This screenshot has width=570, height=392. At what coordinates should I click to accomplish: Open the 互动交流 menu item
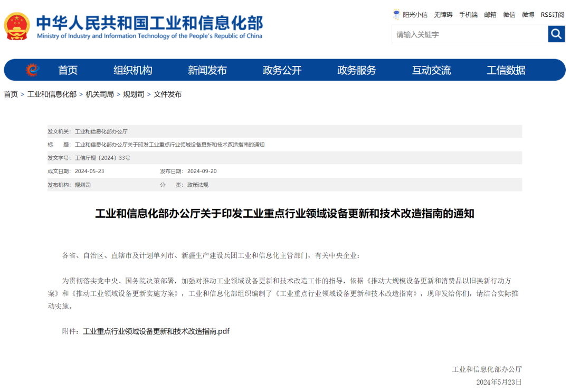point(431,69)
